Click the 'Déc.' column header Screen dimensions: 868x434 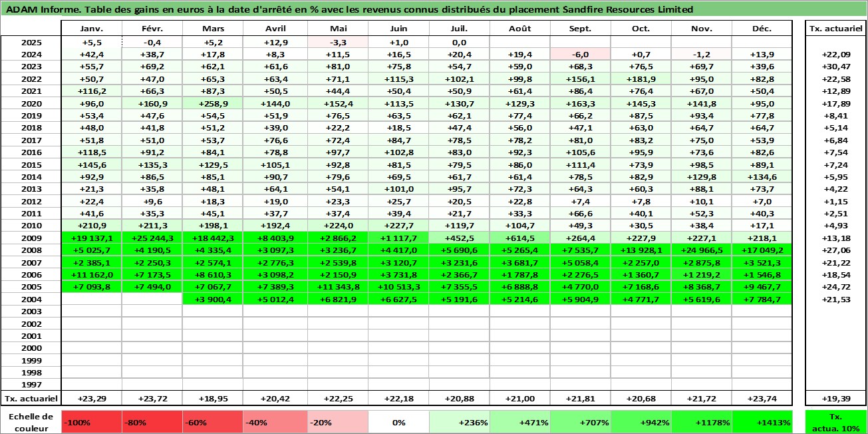point(762,29)
